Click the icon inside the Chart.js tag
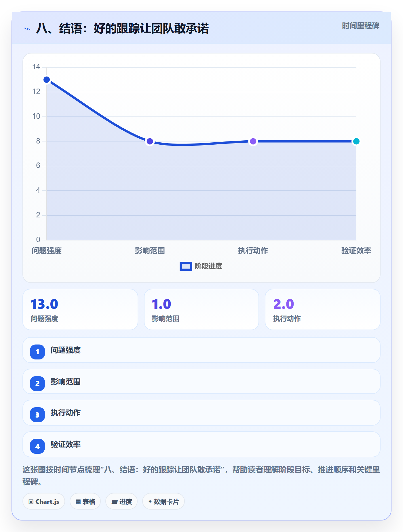403x532 pixels. coord(31,502)
